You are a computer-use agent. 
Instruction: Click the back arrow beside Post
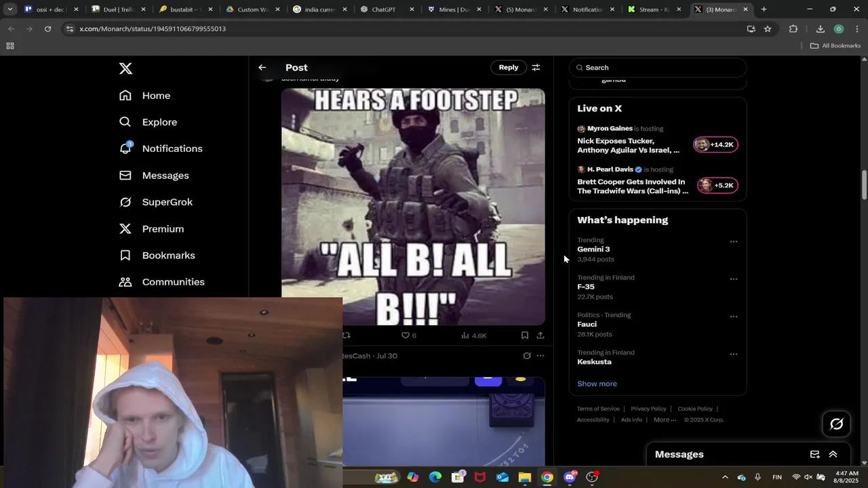tap(262, 68)
